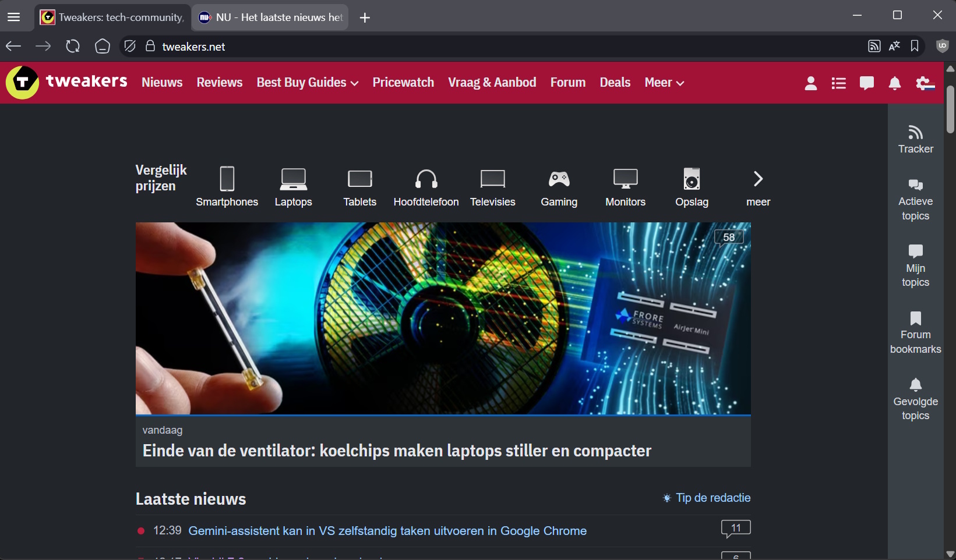
Task: Click the 12:39 news timestamp
Action: point(167,531)
